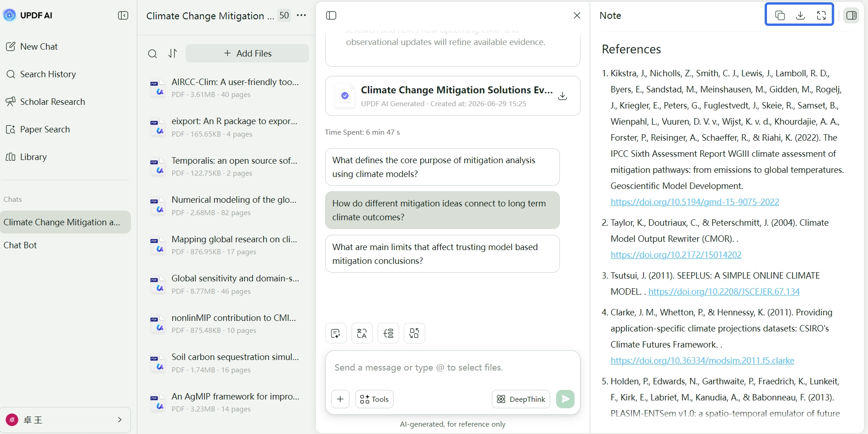Expand the note to fullscreen
The width and height of the screenshot is (868, 434).
(822, 15)
